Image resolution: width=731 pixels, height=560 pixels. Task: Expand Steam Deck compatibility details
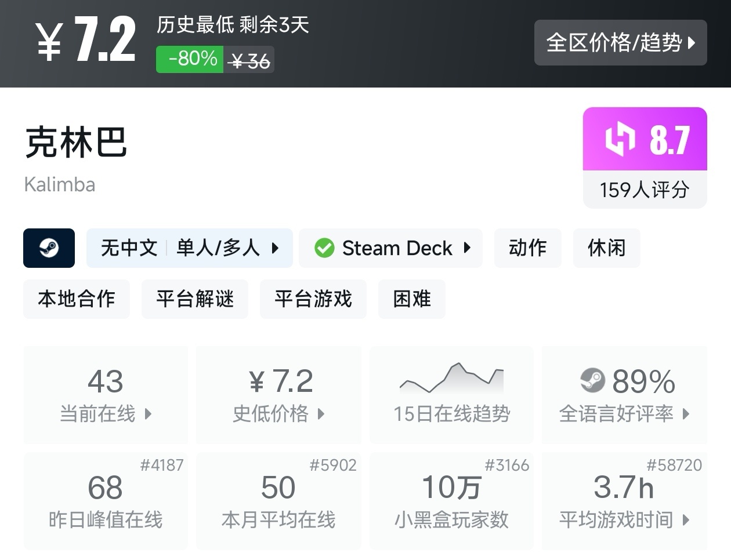click(391, 248)
